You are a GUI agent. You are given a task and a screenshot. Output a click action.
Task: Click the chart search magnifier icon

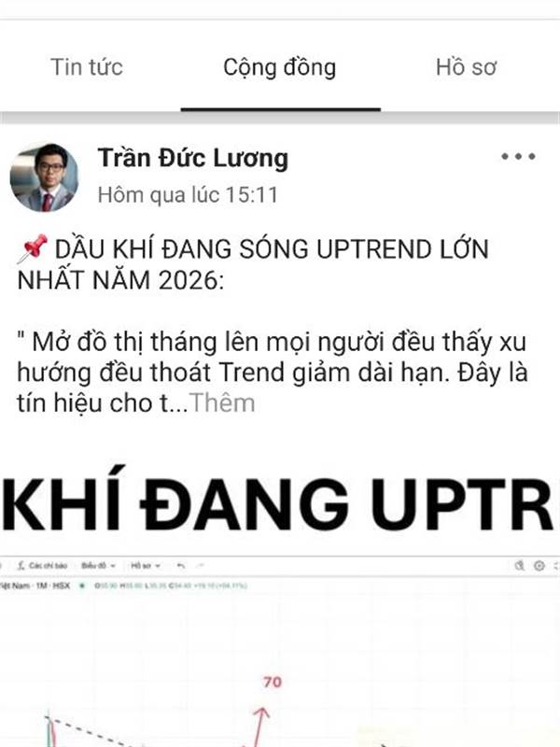pos(520,566)
